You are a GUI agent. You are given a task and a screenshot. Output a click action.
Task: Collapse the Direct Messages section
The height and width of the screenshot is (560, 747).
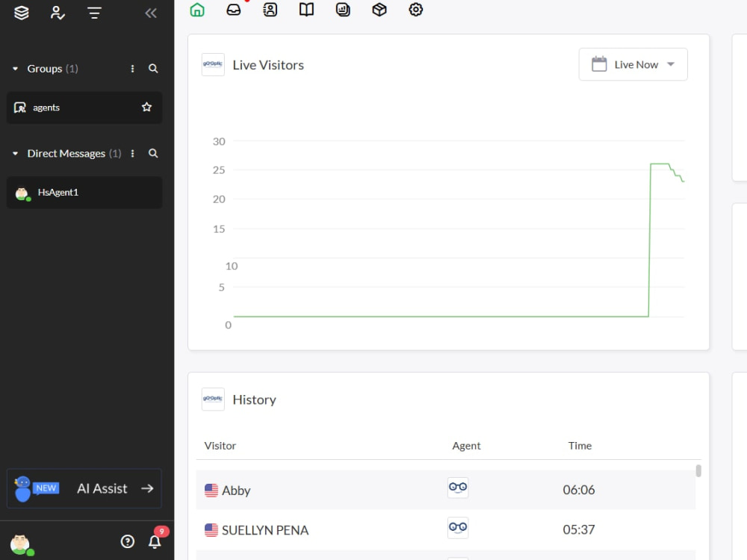pyautogui.click(x=15, y=153)
